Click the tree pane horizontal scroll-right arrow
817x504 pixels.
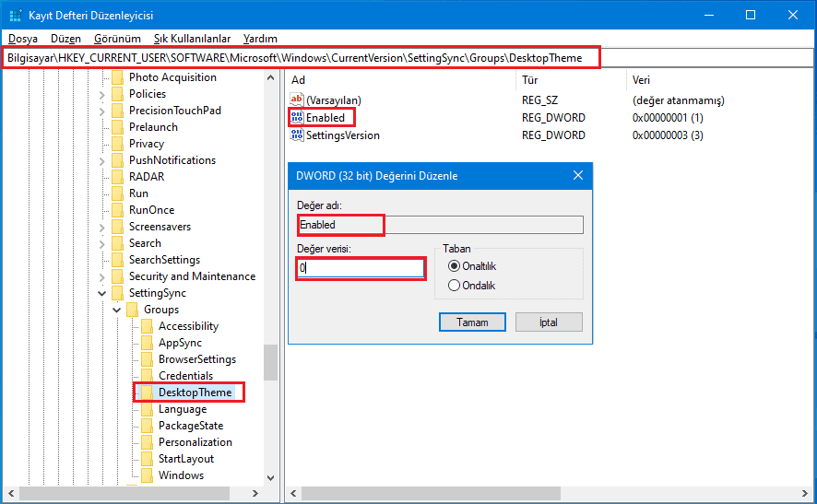pyautogui.click(x=255, y=493)
